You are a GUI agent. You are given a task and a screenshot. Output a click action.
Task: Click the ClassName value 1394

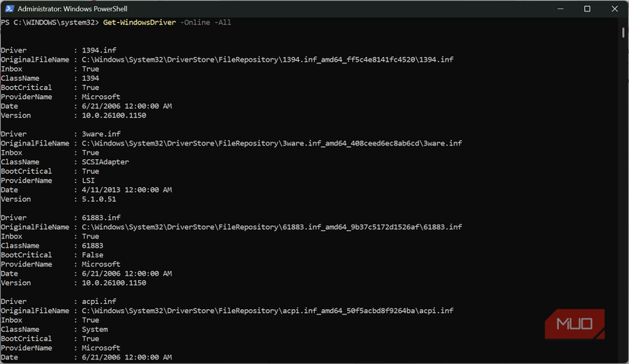pyautogui.click(x=90, y=78)
